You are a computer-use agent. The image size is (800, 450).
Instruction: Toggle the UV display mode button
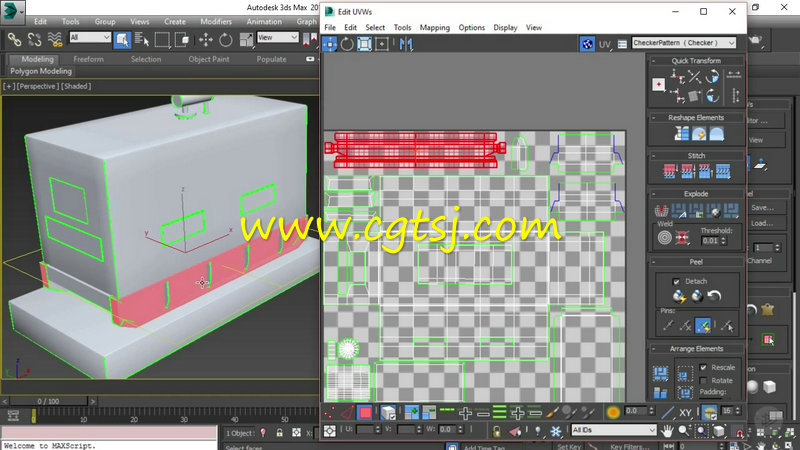click(605, 44)
